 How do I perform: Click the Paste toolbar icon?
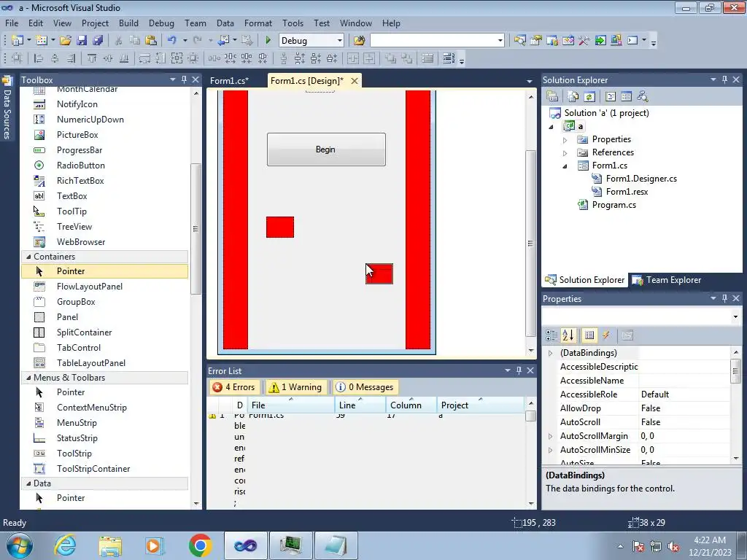coord(151,41)
